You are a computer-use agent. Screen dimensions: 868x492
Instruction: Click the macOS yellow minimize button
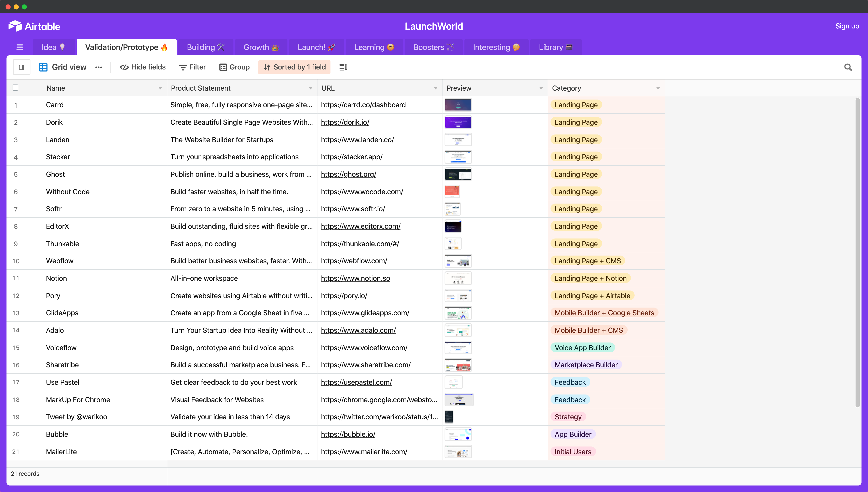point(16,7)
